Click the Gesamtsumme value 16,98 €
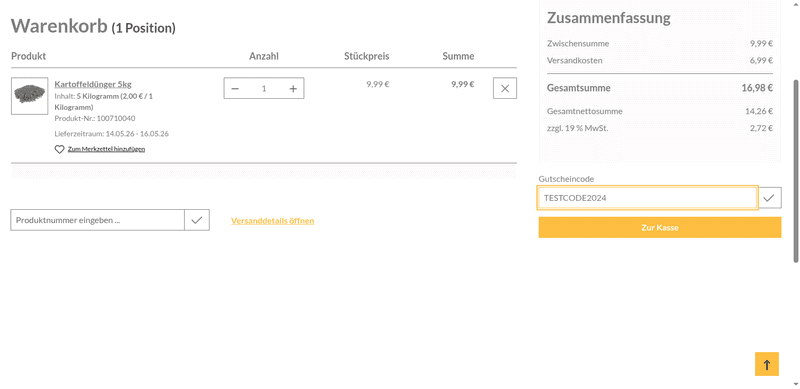This screenshot has height=389, width=800. [757, 88]
